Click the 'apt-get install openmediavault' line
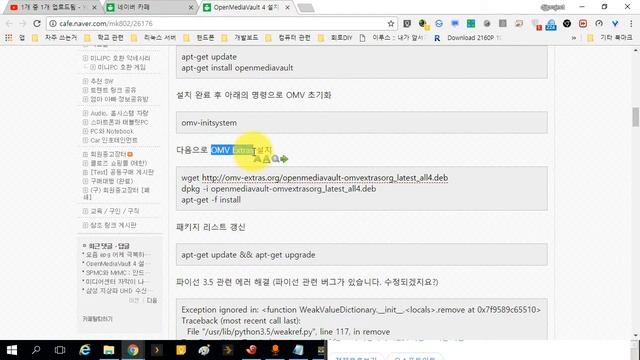Screen dimensions: 640x360 click(x=237, y=68)
